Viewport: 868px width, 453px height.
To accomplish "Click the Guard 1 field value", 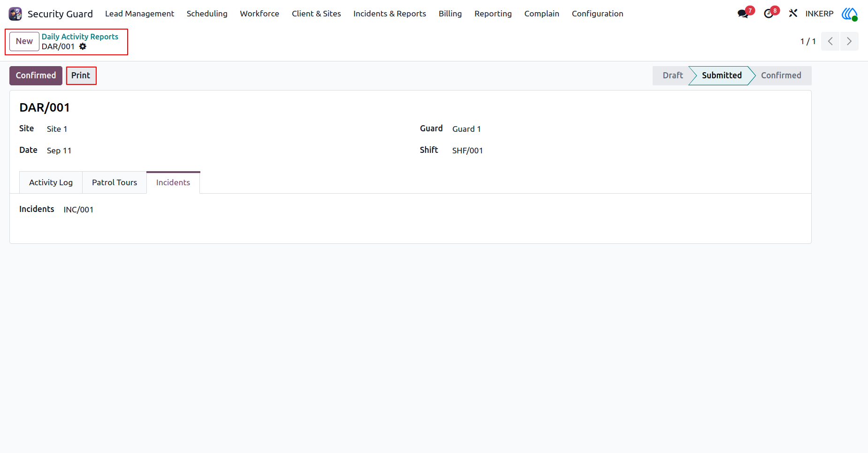I will [x=466, y=129].
